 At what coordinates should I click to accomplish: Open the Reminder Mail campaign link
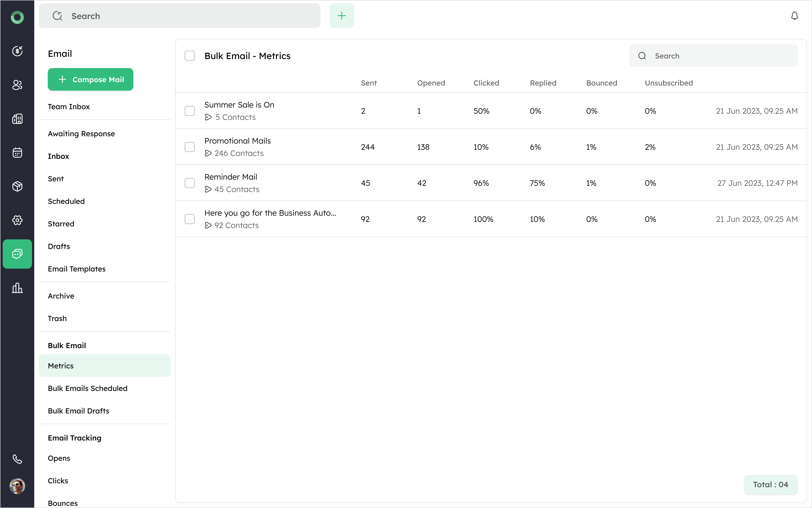pyautogui.click(x=231, y=177)
